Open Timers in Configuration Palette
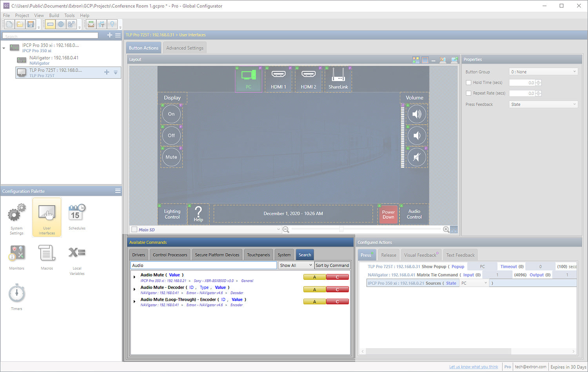 (16, 297)
